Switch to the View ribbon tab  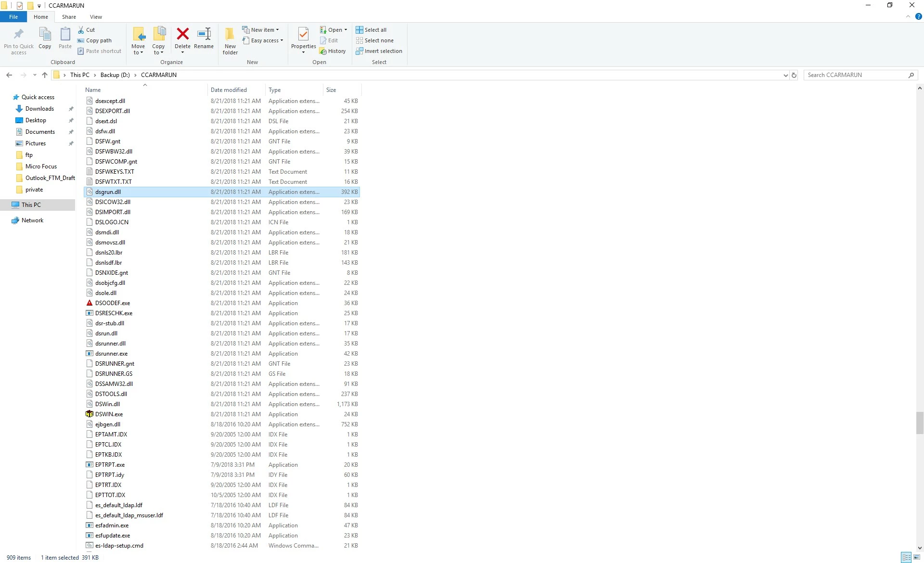tap(96, 17)
